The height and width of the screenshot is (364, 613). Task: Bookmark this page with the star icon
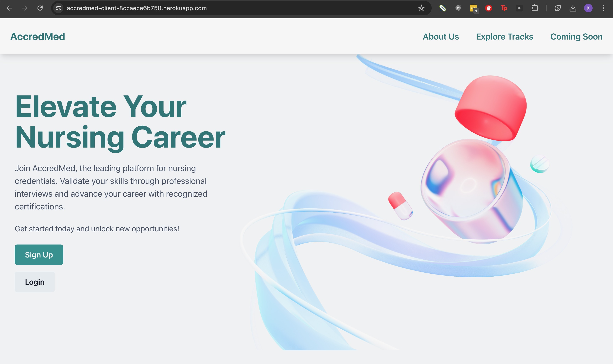[421, 8]
